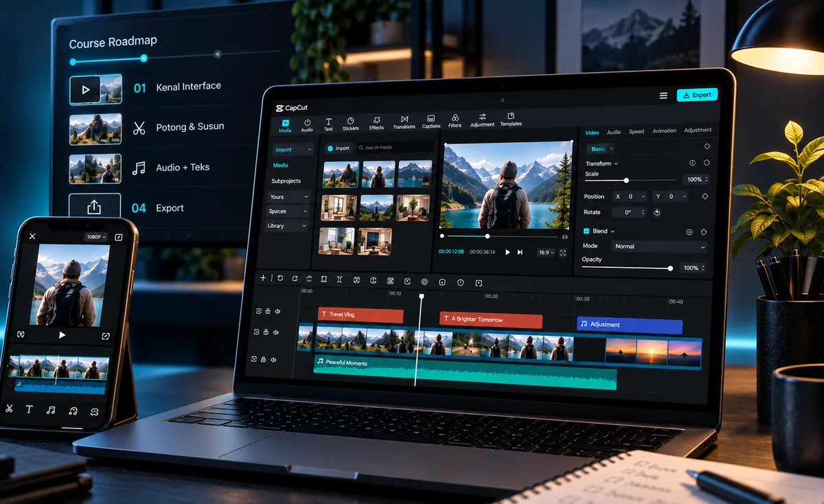Open the Filters tool icon
Viewport: 824px width, 504px height.
(x=455, y=121)
